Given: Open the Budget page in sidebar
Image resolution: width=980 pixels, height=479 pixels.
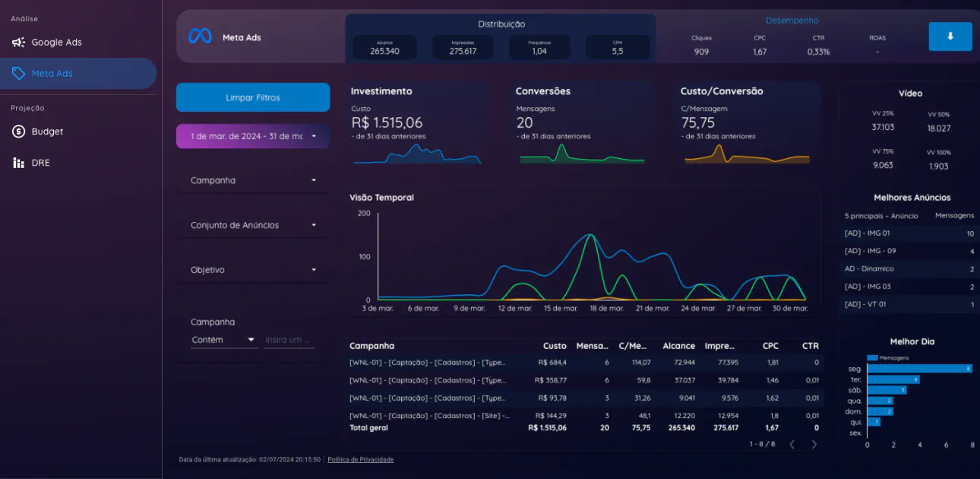Looking at the screenshot, I should pyautogui.click(x=47, y=132).
